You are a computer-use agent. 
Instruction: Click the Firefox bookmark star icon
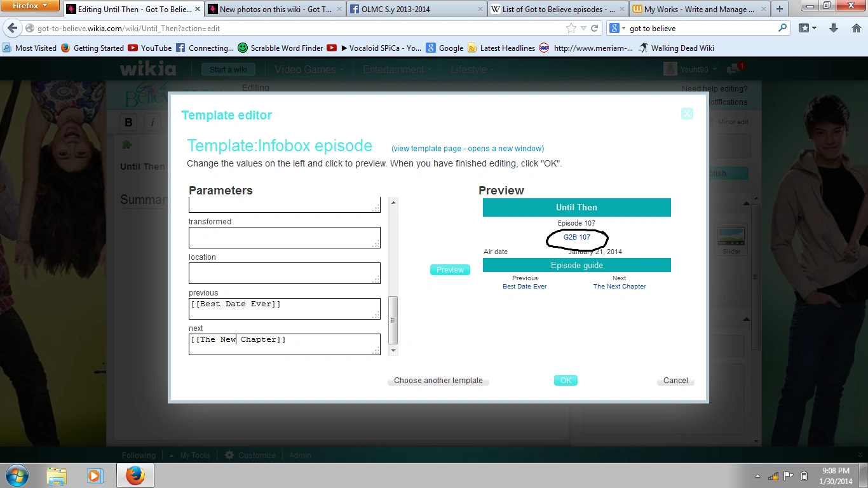[x=571, y=28]
